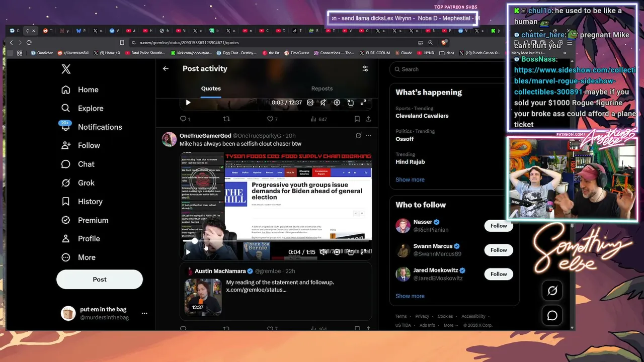Follow Nasser
This screenshot has height=362, width=644.
coord(499,226)
